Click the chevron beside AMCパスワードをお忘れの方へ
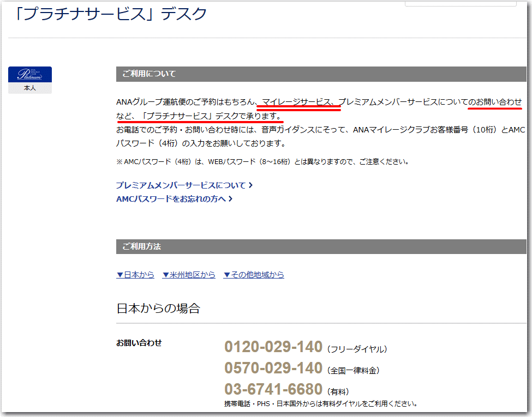This screenshot has width=532, height=417. 230,198
